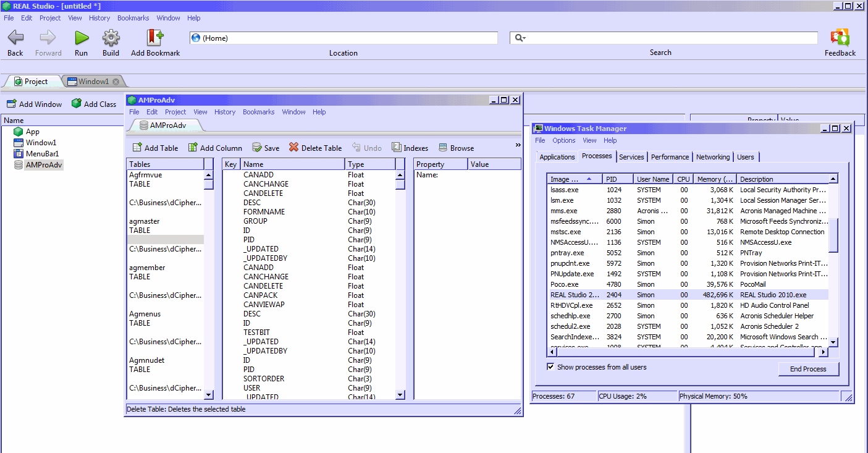The width and height of the screenshot is (868, 453).
Task: Open the Networking tab in Task Manager
Action: click(713, 157)
